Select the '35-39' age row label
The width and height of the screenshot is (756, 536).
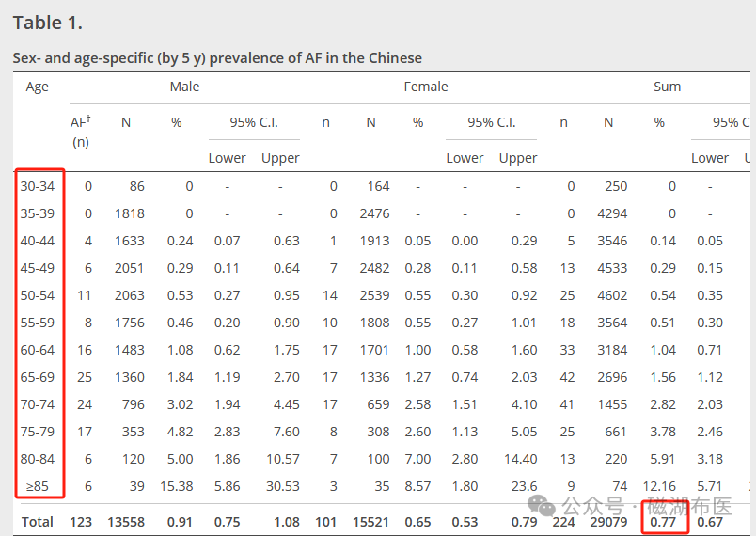tap(38, 213)
